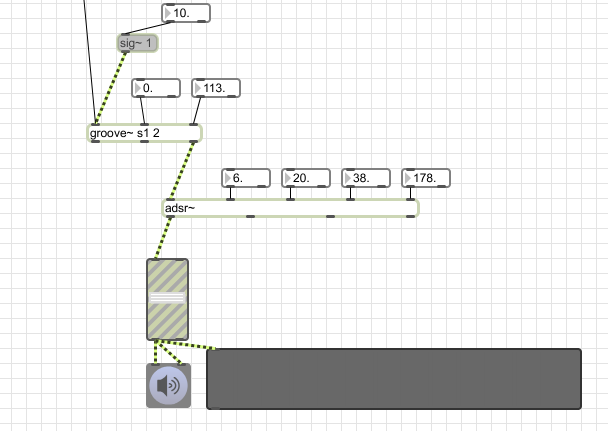Image resolution: width=608 pixels, height=431 pixels.
Task: Click the number box showing 20.
Action: tap(306, 178)
